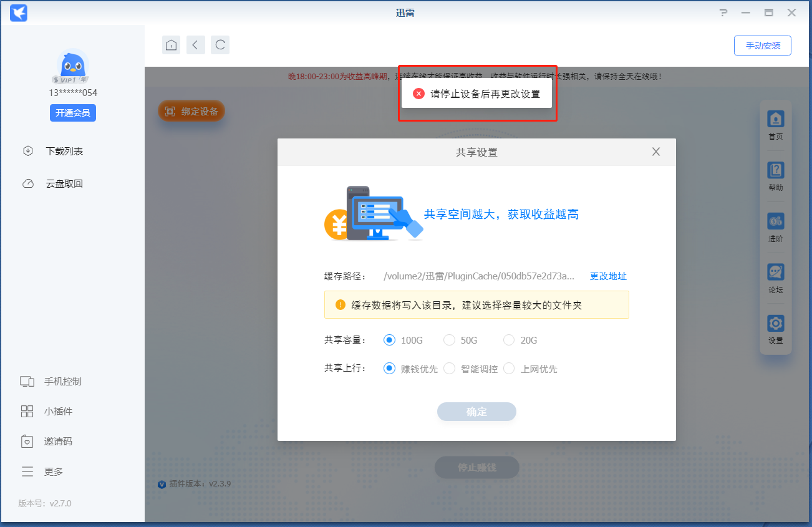Close the 共享设置 dialog
The width and height of the screenshot is (812, 527).
pos(655,152)
